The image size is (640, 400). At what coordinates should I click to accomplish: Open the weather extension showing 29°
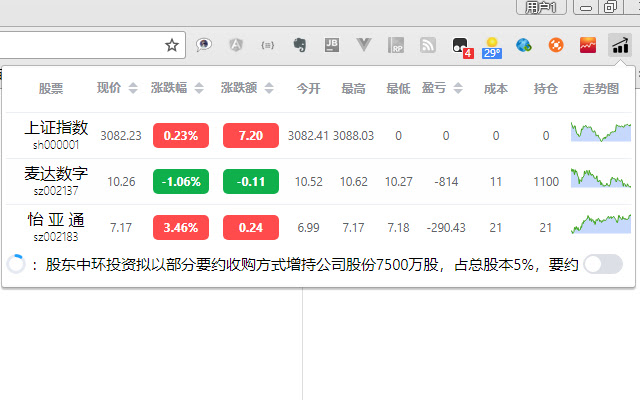[x=492, y=48]
